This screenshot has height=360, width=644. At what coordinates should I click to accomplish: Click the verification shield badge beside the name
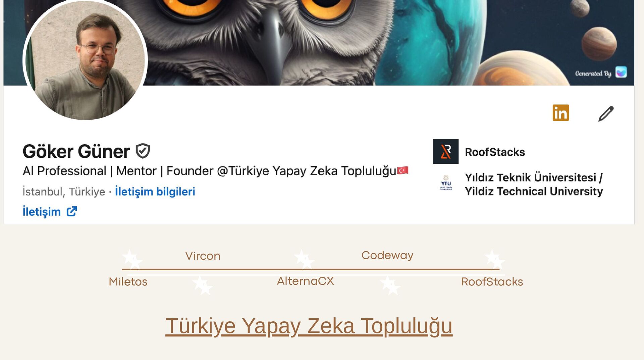143,151
